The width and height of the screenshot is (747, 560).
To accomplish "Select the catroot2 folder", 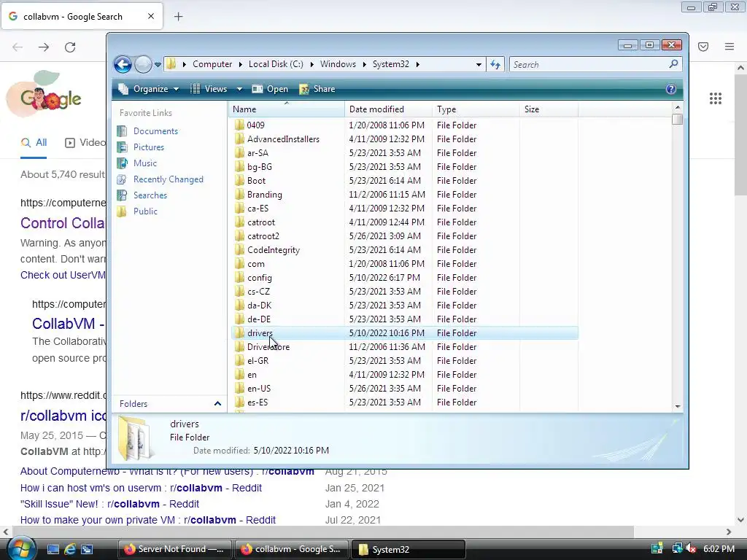I will click(257, 236).
